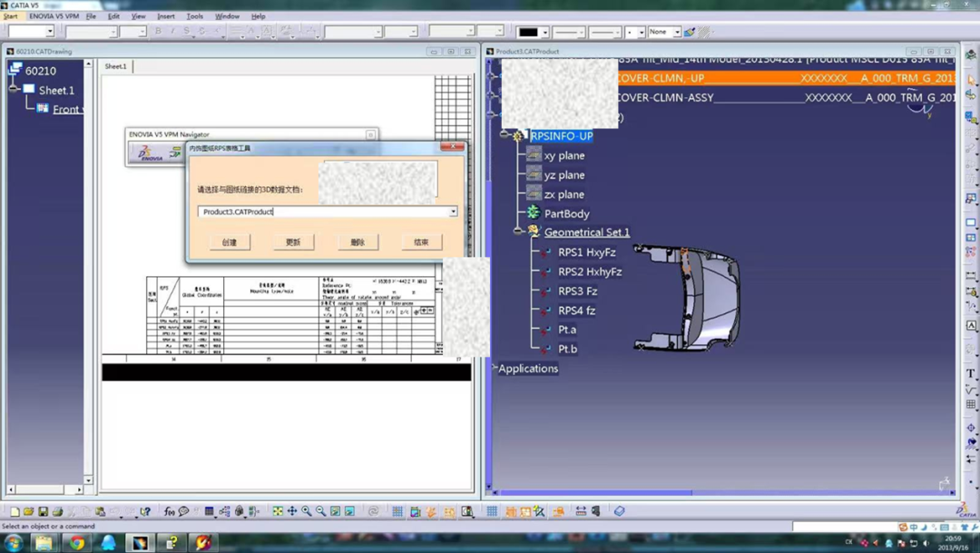Viewport: 980px width, 553px height.
Task: Collapse the RPSINFO-UP tree node
Action: 505,133
